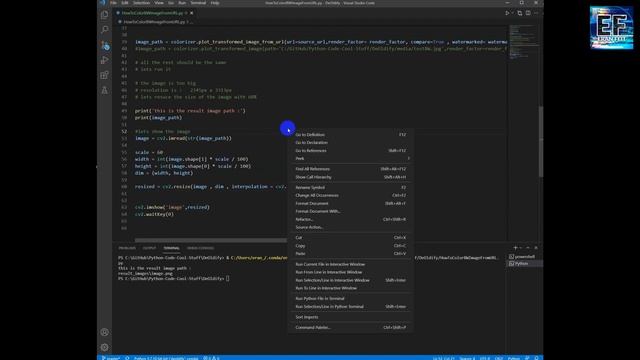
Task: Open the View menu
Action: click(x=159, y=3)
